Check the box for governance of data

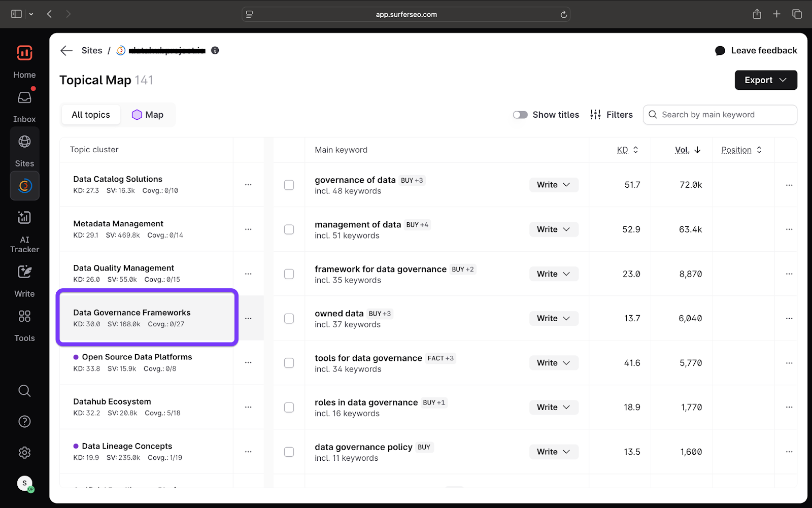tap(289, 185)
